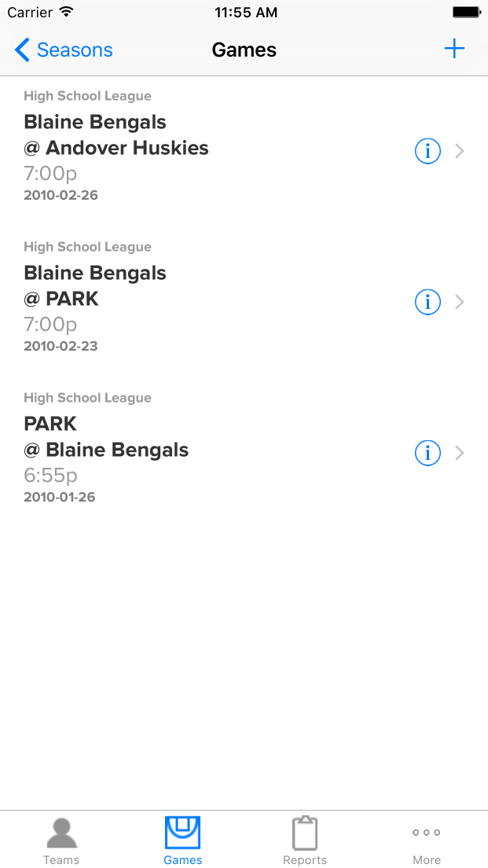Viewport: 488px width, 868px height.
Task: Open the Teams tab icon
Action: tap(61, 833)
